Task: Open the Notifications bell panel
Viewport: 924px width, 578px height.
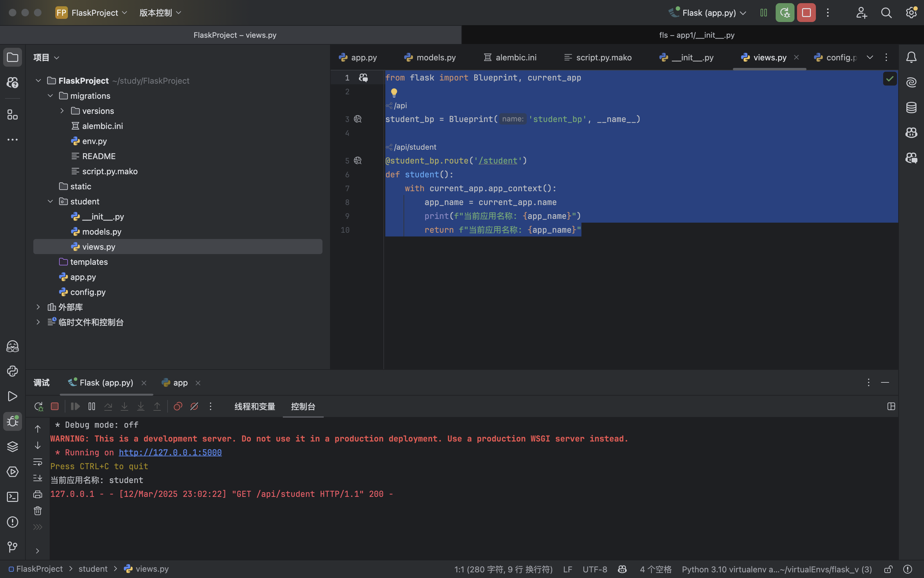Action: 911,57
